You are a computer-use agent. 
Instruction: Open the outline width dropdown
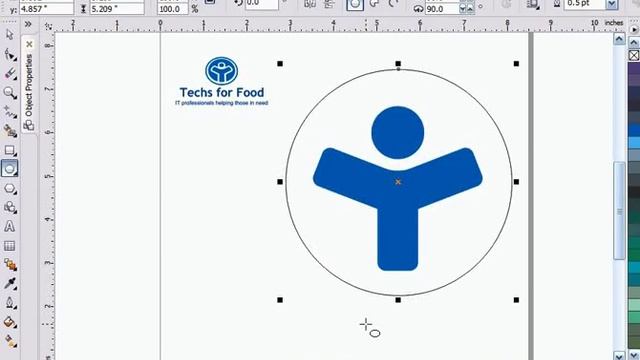(x=611, y=4)
